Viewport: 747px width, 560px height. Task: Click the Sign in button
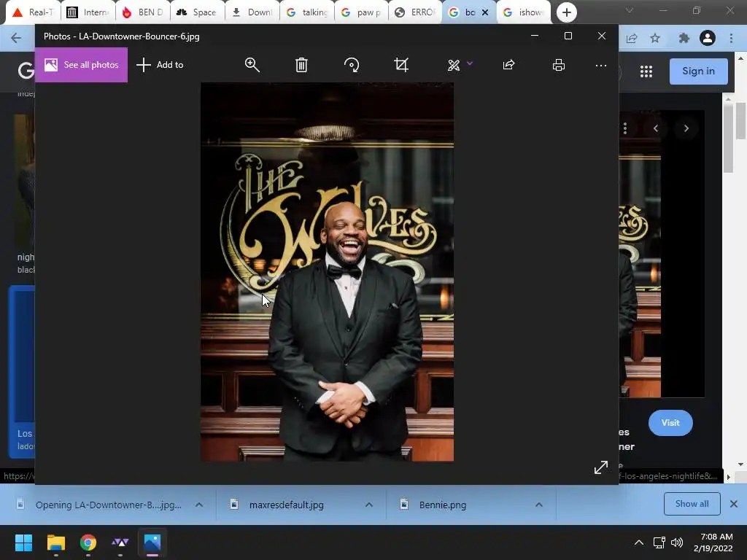tap(698, 71)
